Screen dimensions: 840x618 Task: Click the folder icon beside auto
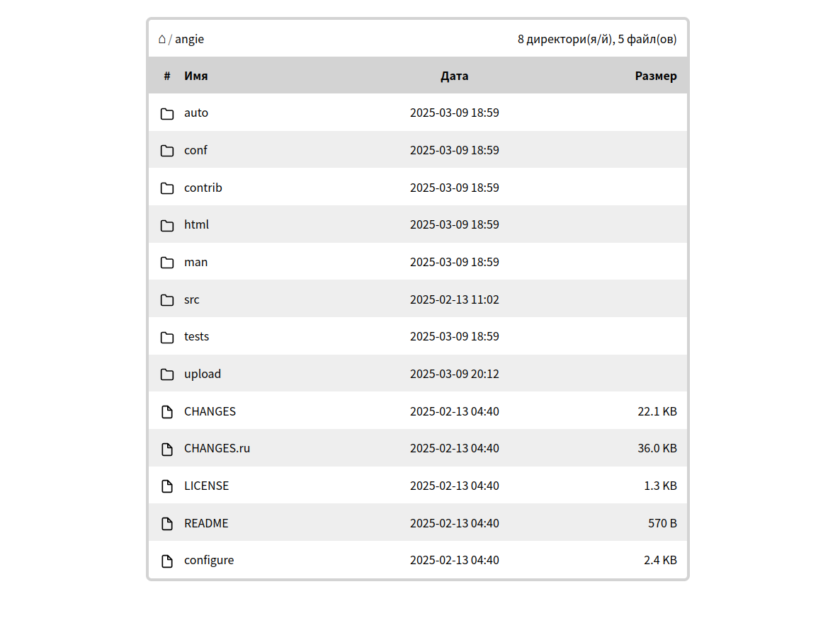coord(167,113)
